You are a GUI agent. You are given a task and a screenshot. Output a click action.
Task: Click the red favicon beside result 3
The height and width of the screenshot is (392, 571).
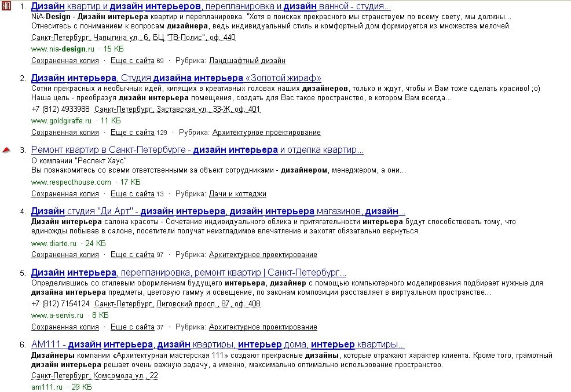point(6,150)
